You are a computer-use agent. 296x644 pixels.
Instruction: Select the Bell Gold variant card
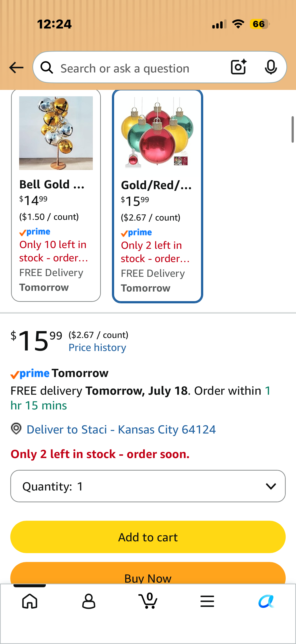56,195
